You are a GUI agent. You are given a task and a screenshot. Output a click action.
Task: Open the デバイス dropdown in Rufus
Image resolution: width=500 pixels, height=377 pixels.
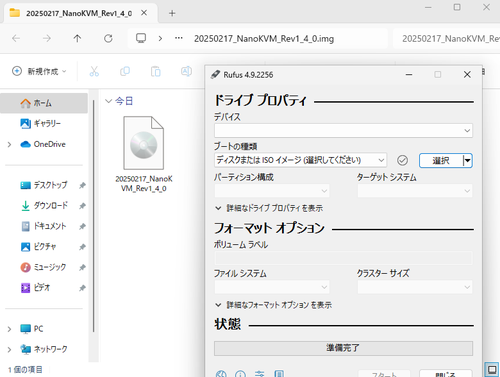click(x=343, y=130)
